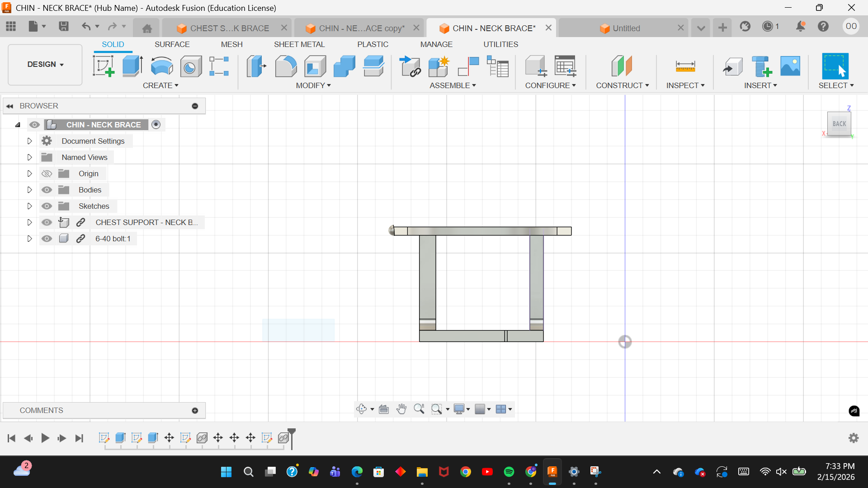Open the Untitled document tab
Viewport: 868px width, 488px height.
coord(626,28)
